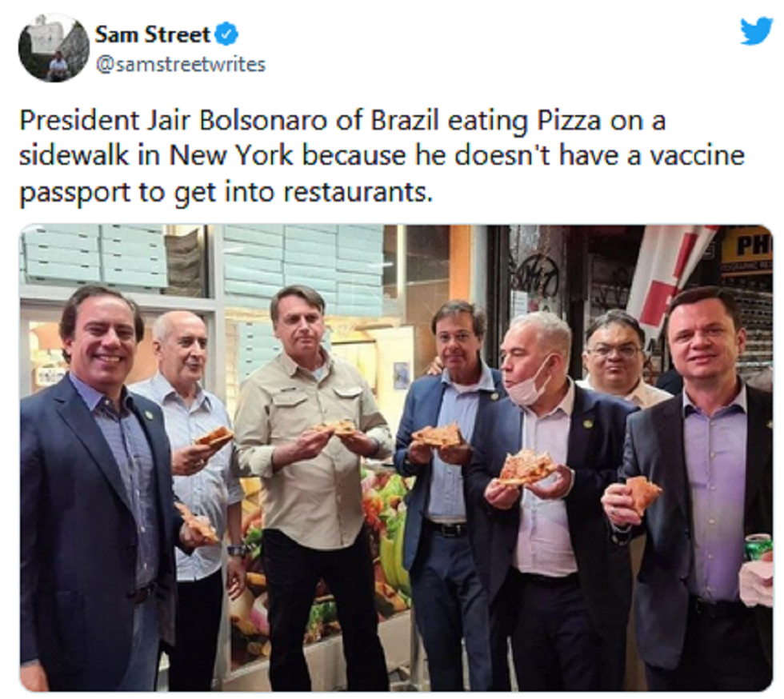Click the graffiti sticker on the dark door
This screenshot has height=699, width=784.
coord(534,274)
